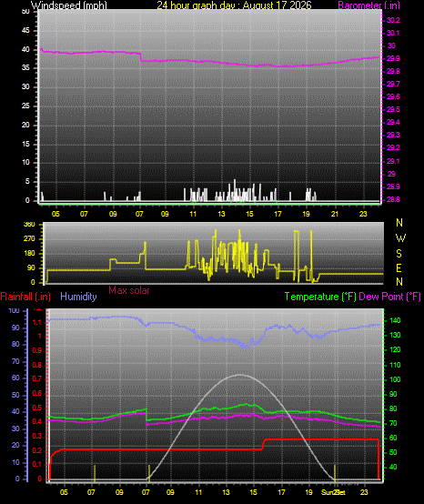Click hour 15 under the temperature chart
Screen dimensions: 424x504
[x=253, y=492]
